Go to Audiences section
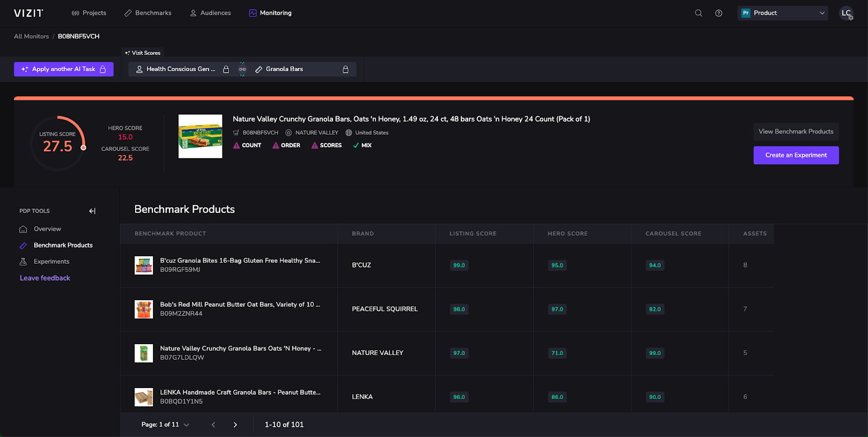The width and height of the screenshot is (868, 437). [x=210, y=13]
